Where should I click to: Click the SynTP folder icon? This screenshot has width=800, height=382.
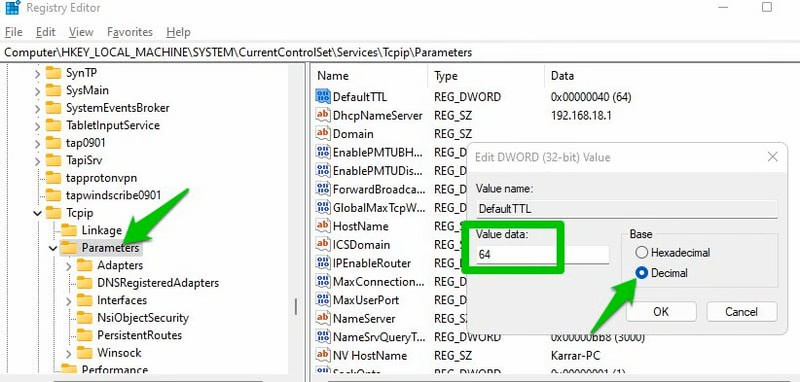pos(53,73)
